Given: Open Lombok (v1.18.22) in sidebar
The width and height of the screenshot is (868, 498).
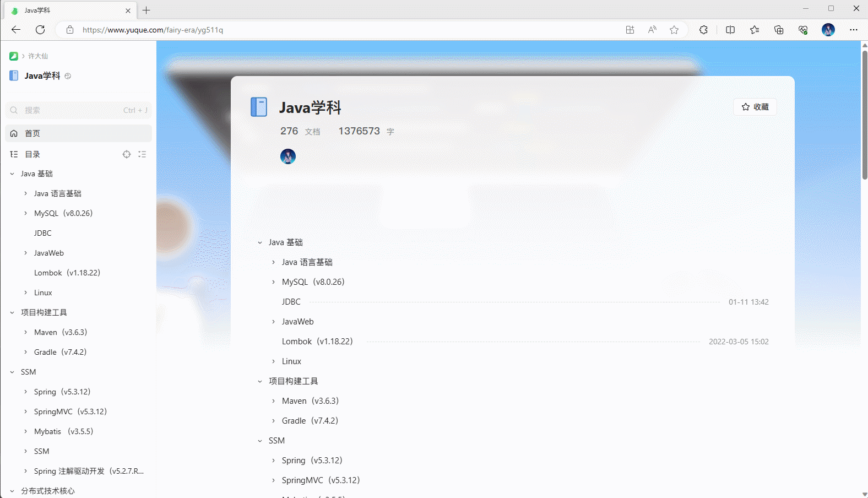Looking at the screenshot, I should (x=67, y=273).
